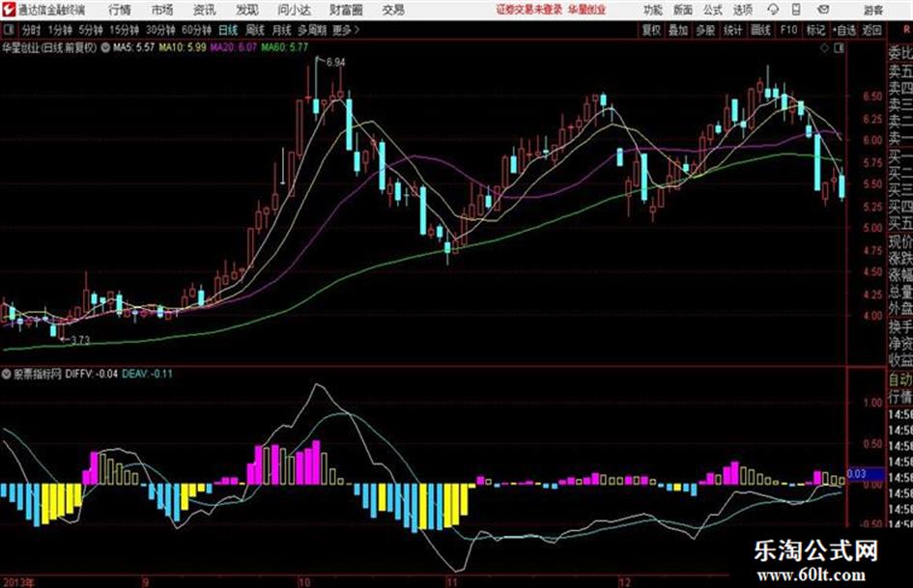Click the 11 month marker on the time axis
Screen dimensions: 913x588
pos(451,582)
